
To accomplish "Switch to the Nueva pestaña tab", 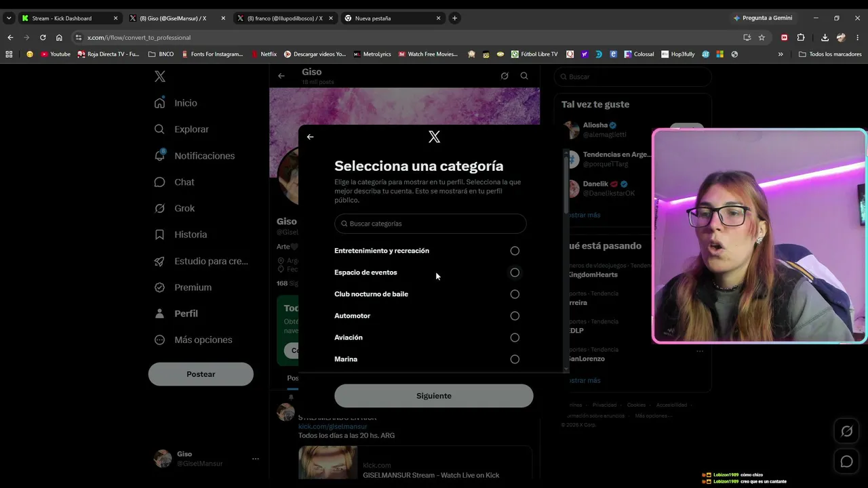I will (x=393, y=18).
